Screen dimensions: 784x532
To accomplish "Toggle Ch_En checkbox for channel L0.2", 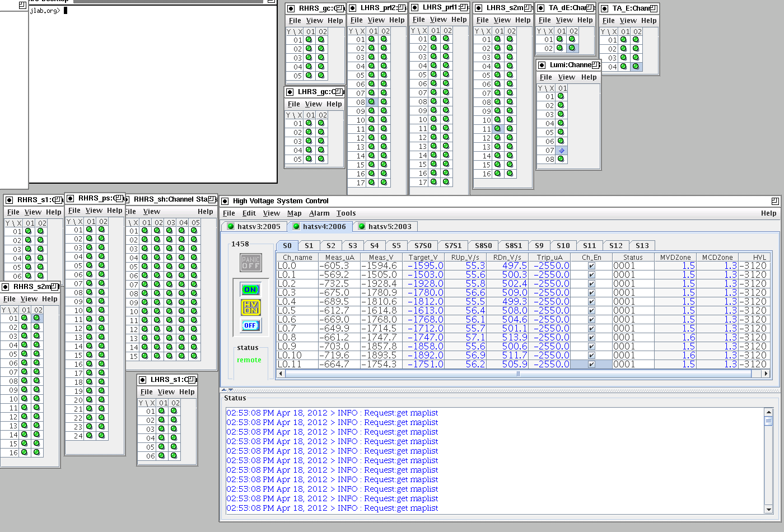I will pos(591,284).
